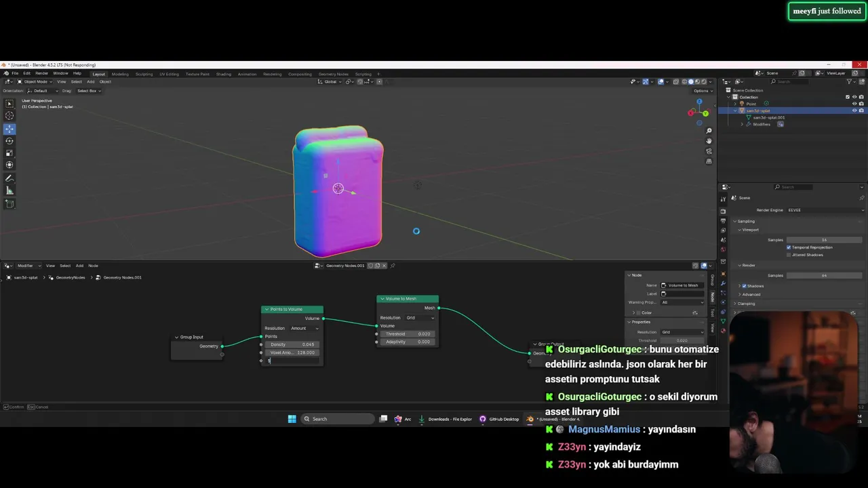Open the Output properties tab icon

723,221
